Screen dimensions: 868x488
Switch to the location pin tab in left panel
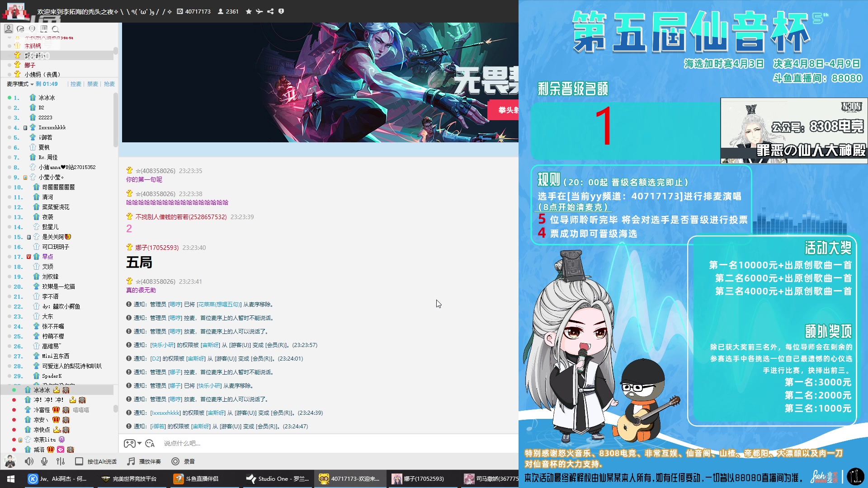point(32,28)
